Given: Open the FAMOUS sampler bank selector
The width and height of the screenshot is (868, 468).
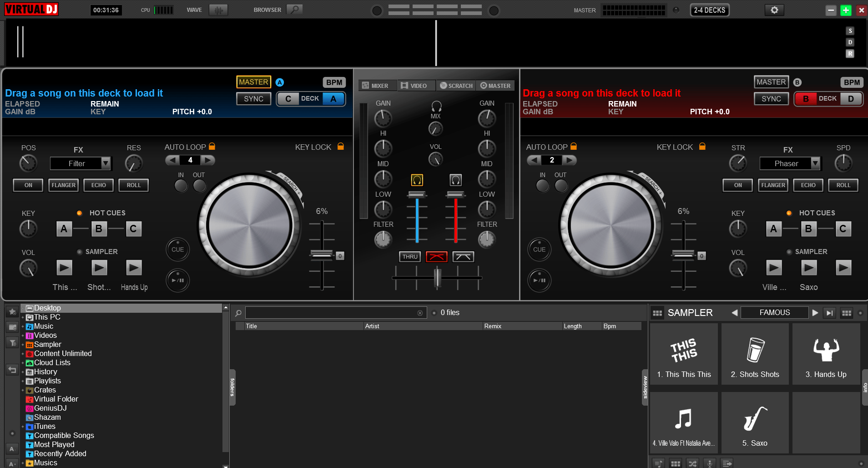Looking at the screenshot, I should click(774, 312).
